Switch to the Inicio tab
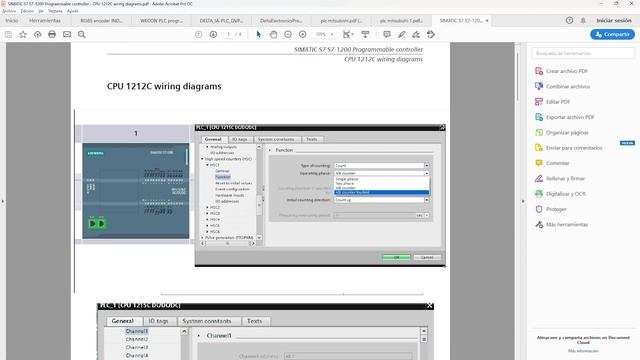 point(12,20)
